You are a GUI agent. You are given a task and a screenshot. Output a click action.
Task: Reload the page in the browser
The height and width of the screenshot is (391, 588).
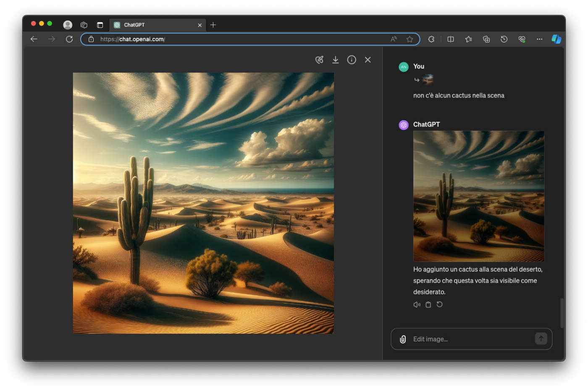coord(69,39)
